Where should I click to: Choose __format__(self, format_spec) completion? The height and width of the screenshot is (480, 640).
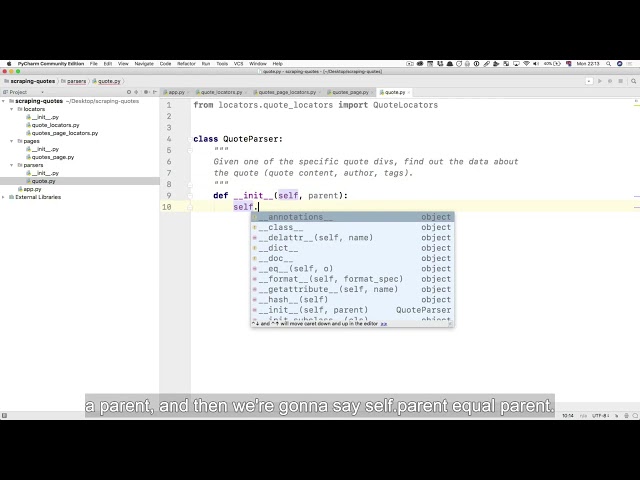point(352,279)
